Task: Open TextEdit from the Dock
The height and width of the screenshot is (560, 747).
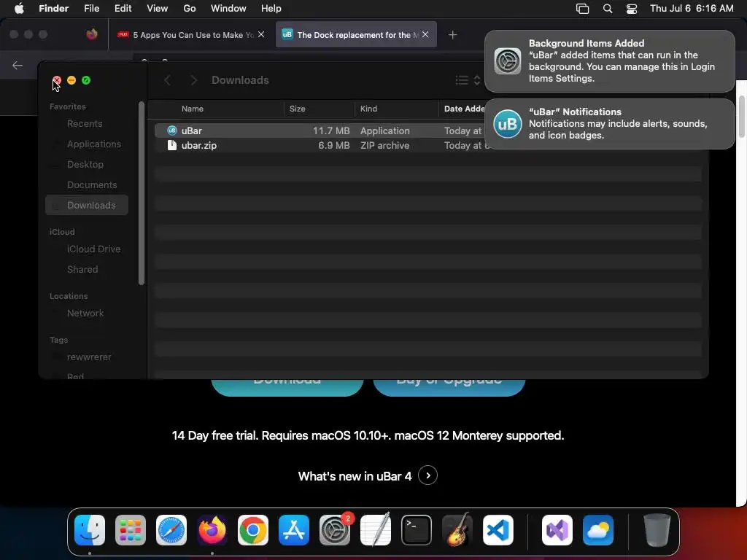Action: coord(376,530)
